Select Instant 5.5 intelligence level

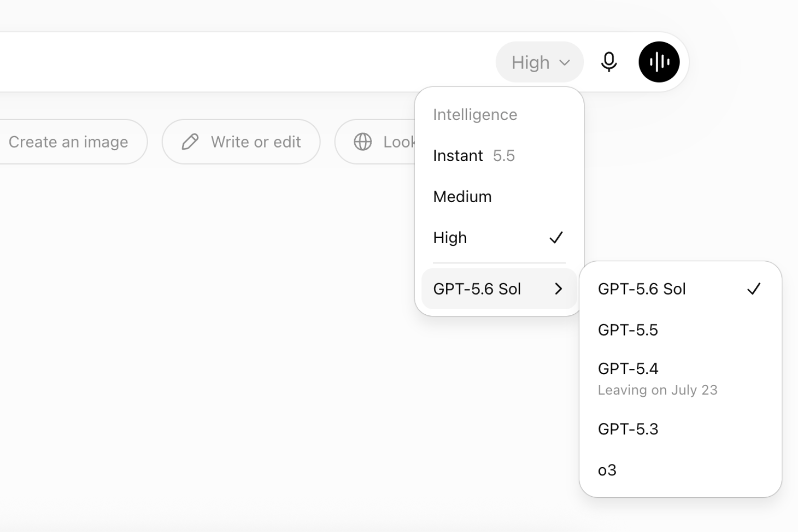tap(499, 155)
